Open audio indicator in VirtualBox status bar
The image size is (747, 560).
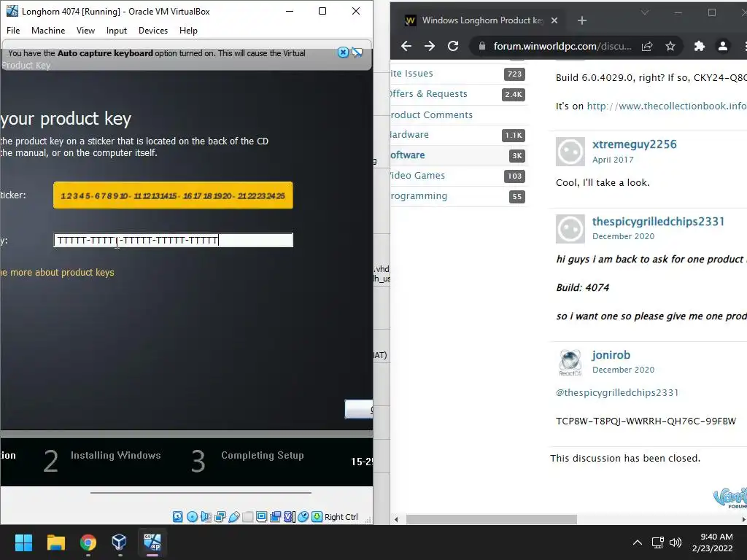click(x=206, y=517)
